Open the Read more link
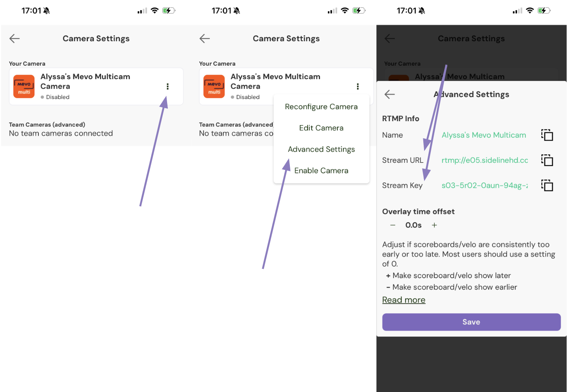Screen dimensions: 567x392 403,300
